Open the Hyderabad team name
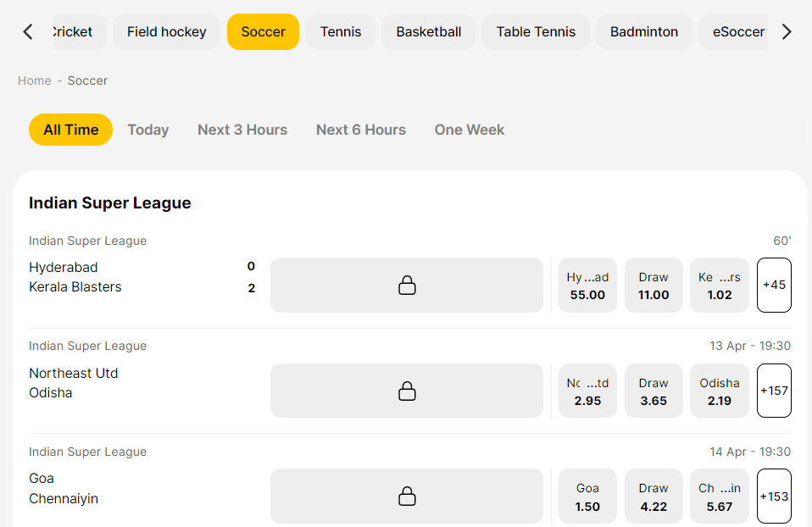 64,267
